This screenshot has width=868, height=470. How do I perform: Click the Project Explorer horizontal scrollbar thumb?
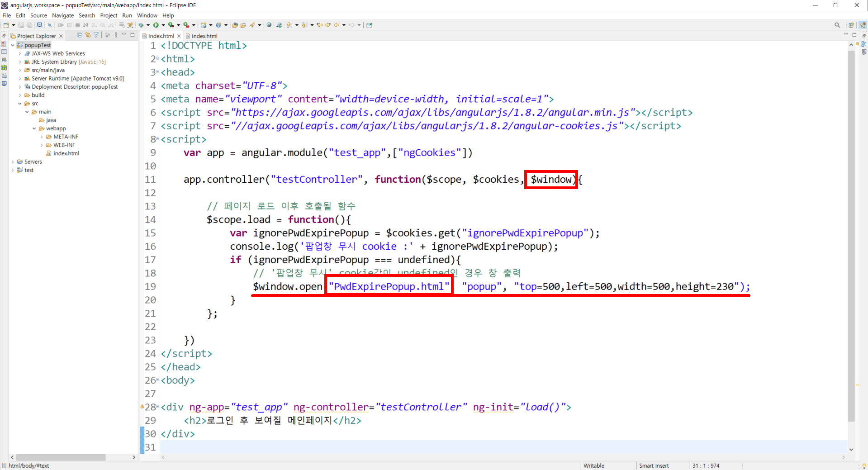[61, 457]
